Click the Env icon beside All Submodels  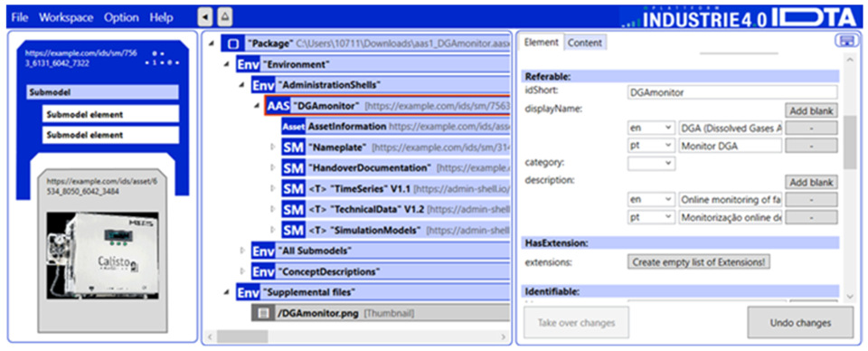coord(262,251)
